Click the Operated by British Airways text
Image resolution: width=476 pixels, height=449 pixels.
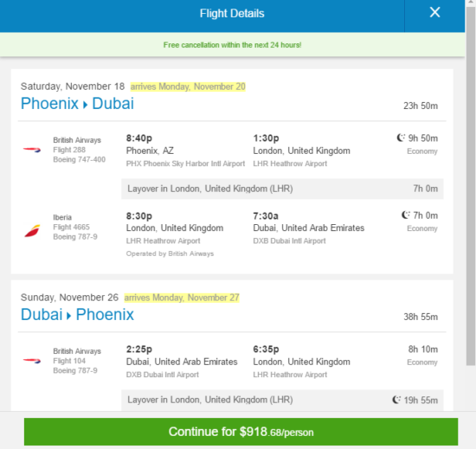point(170,253)
